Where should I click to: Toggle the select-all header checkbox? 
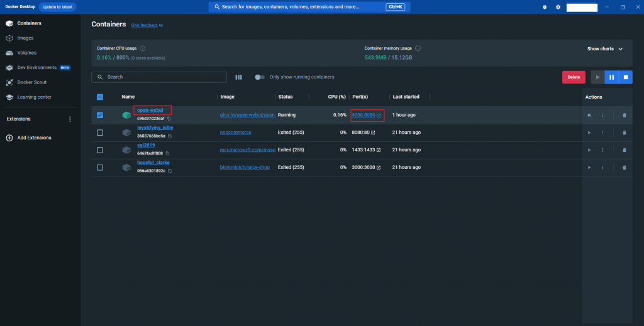coord(100,97)
